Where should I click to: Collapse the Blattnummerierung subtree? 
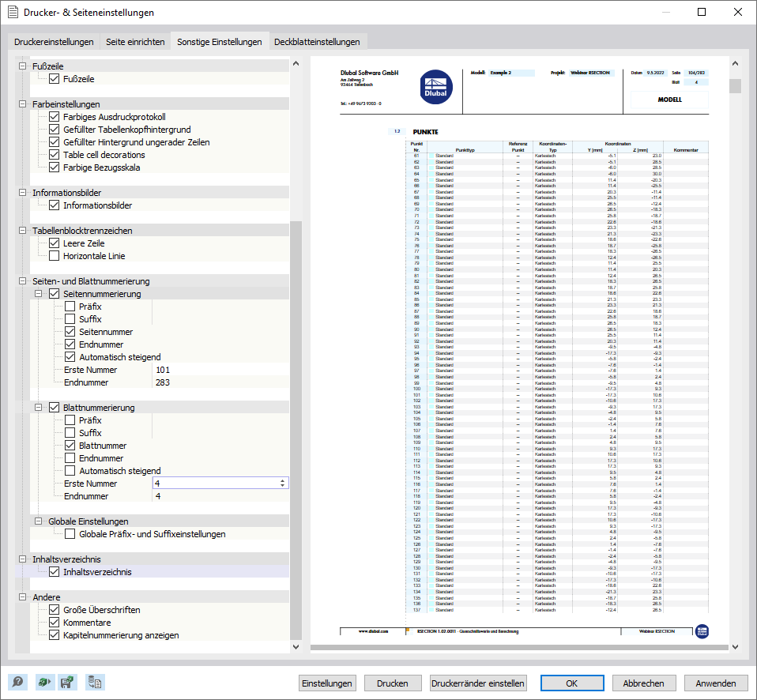click(38, 407)
